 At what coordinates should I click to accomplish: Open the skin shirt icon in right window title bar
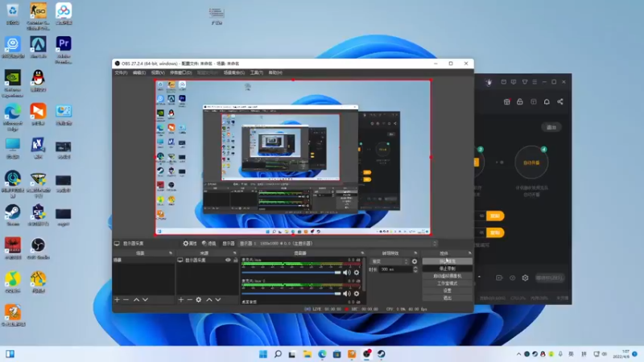coord(525,82)
